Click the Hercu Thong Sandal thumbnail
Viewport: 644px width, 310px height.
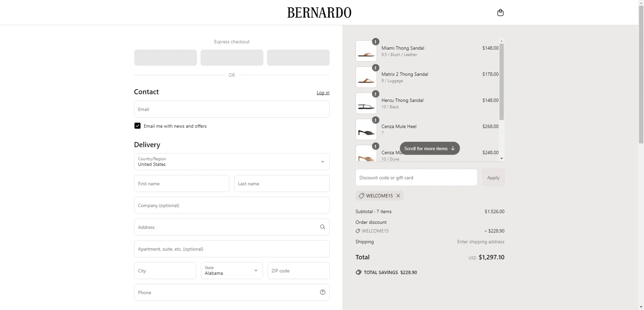coord(366,103)
